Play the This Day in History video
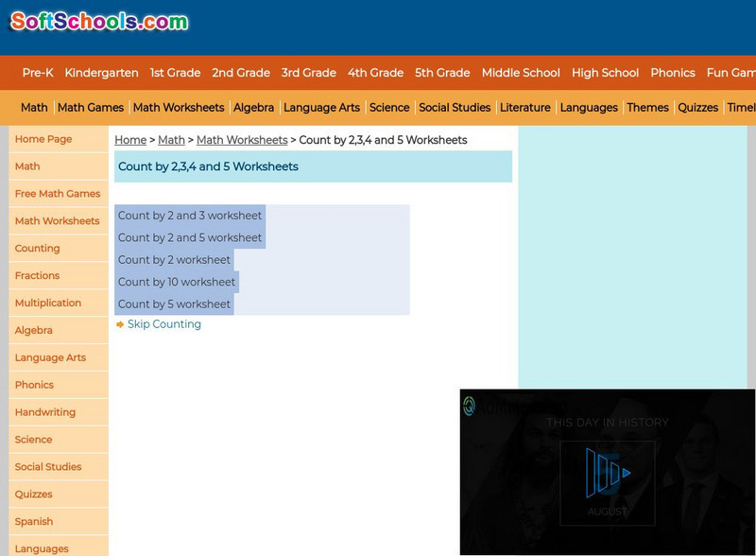 tap(608, 473)
